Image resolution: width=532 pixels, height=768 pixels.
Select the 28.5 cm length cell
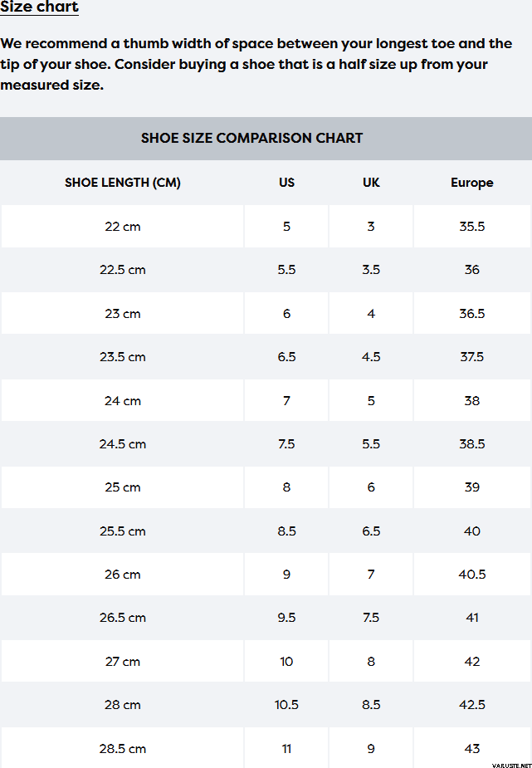[122, 749]
